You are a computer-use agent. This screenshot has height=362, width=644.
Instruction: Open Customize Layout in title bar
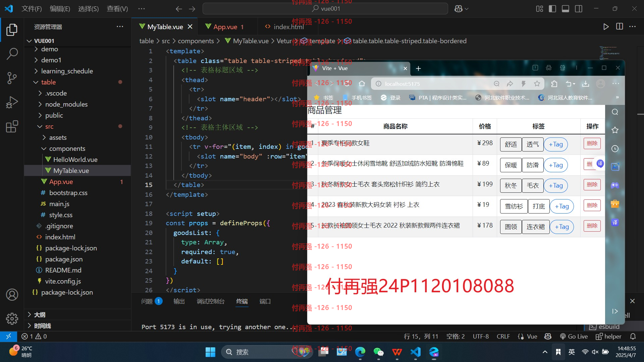[x=539, y=9]
